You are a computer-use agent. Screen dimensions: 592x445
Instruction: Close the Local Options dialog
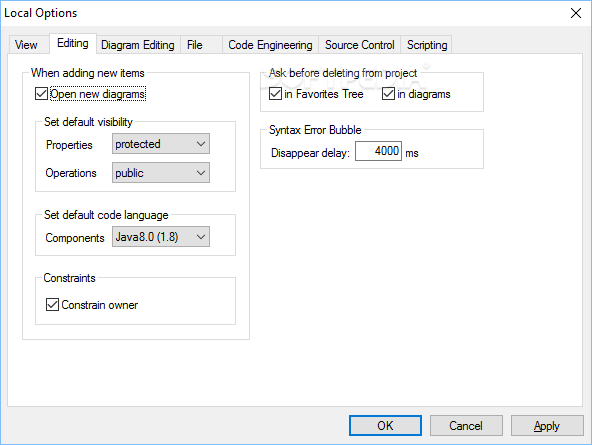(576, 13)
